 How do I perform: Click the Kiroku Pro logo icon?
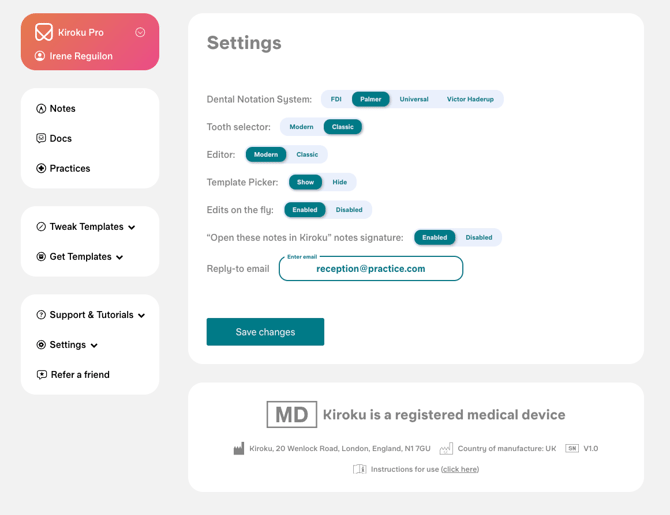point(44,33)
